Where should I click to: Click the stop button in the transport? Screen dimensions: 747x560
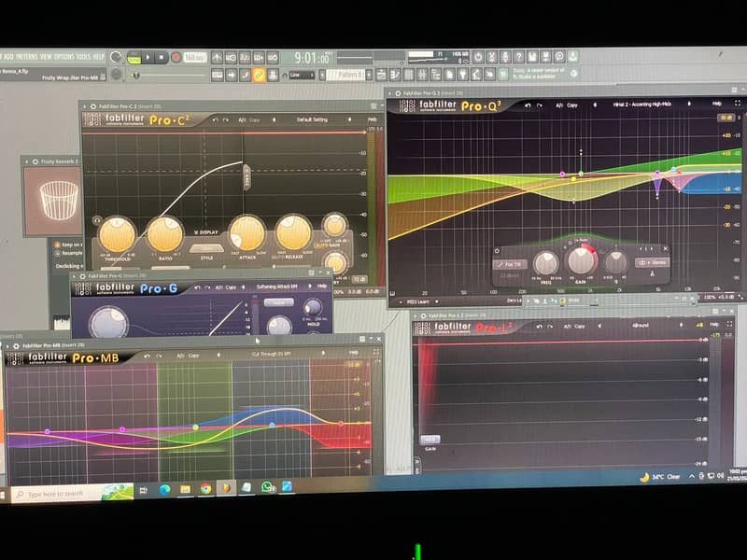(x=161, y=58)
